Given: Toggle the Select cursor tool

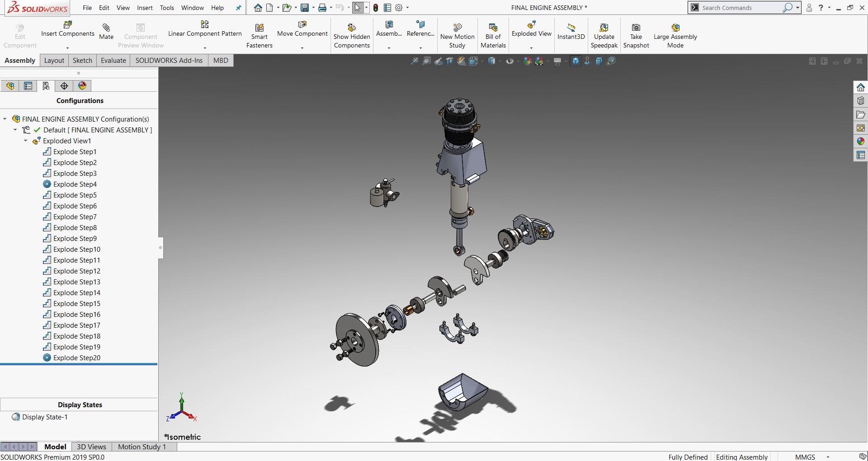Looking at the screenshot, I should (358, 8).
